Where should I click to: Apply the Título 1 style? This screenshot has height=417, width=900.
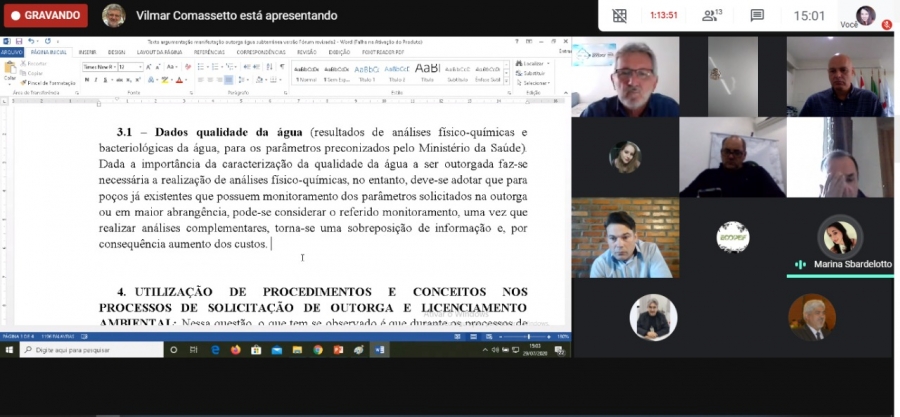[367, 73]
